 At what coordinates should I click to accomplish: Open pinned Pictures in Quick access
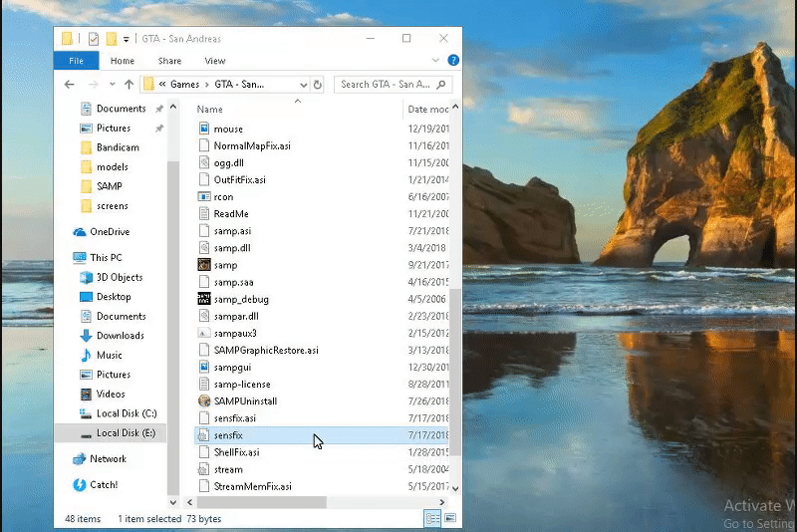click(114, 129)
